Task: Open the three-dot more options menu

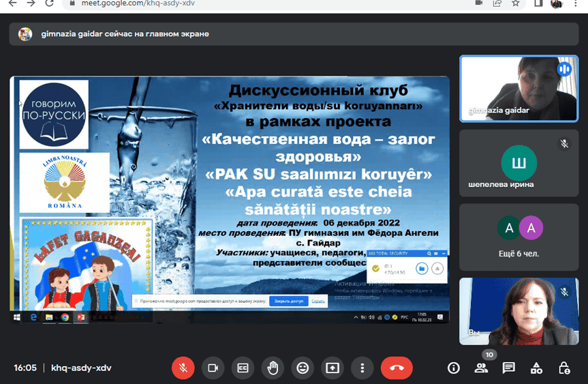Action: [x=362, y=368]
